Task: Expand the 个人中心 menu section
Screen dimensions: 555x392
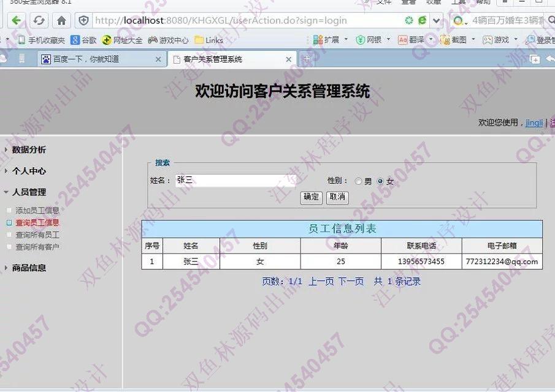Action: point(29,171)
